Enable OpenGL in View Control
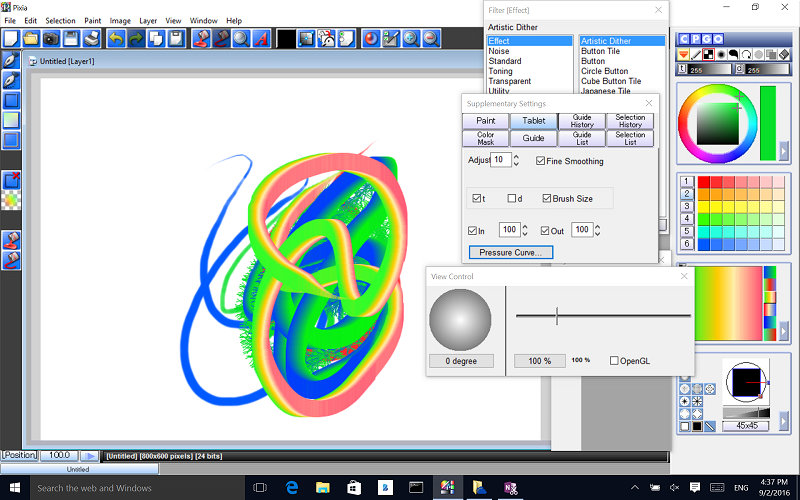800x500 pixels. coord(614,361)
